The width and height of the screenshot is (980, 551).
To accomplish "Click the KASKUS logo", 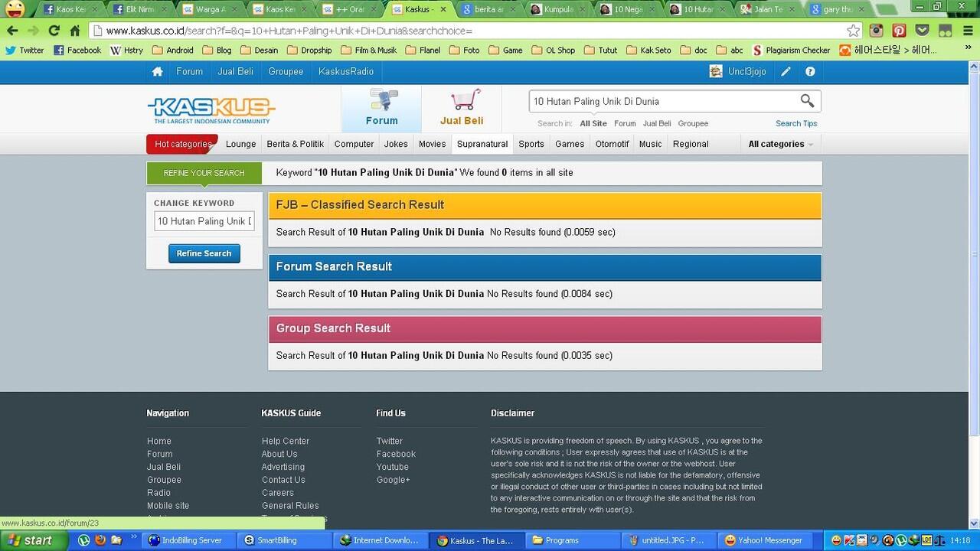I will pyautogui.click(x=211, y=110).
